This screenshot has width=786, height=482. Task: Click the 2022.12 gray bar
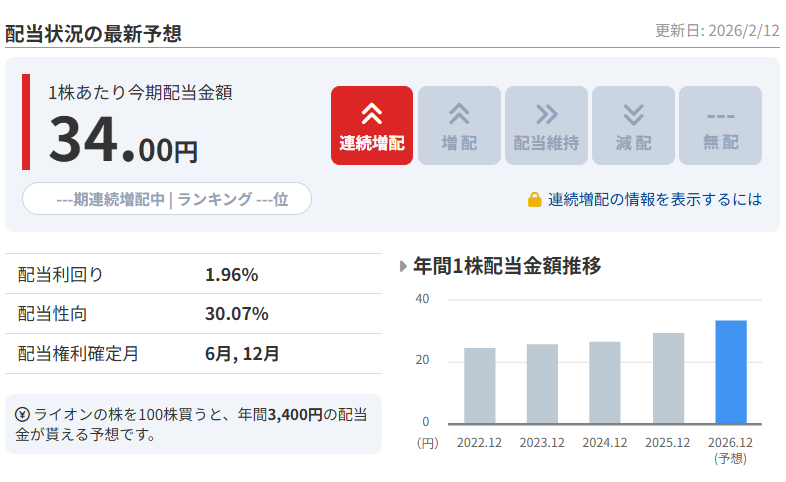480,385
